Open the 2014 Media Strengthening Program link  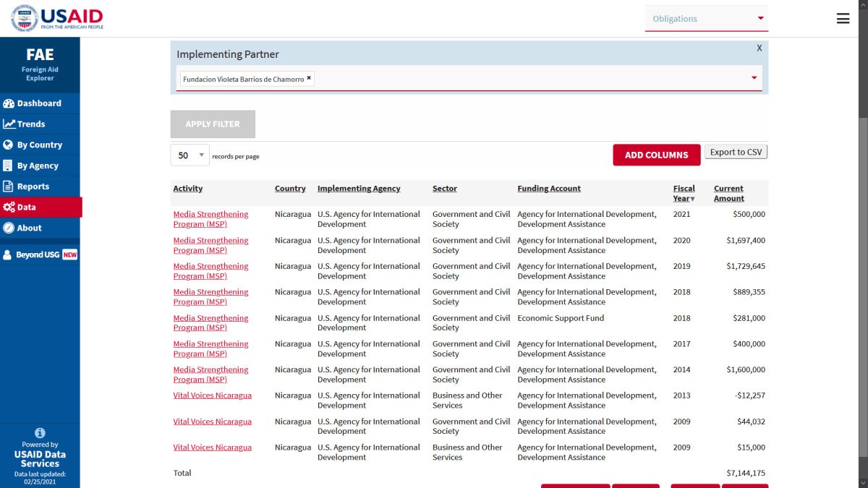click(210, 374)
